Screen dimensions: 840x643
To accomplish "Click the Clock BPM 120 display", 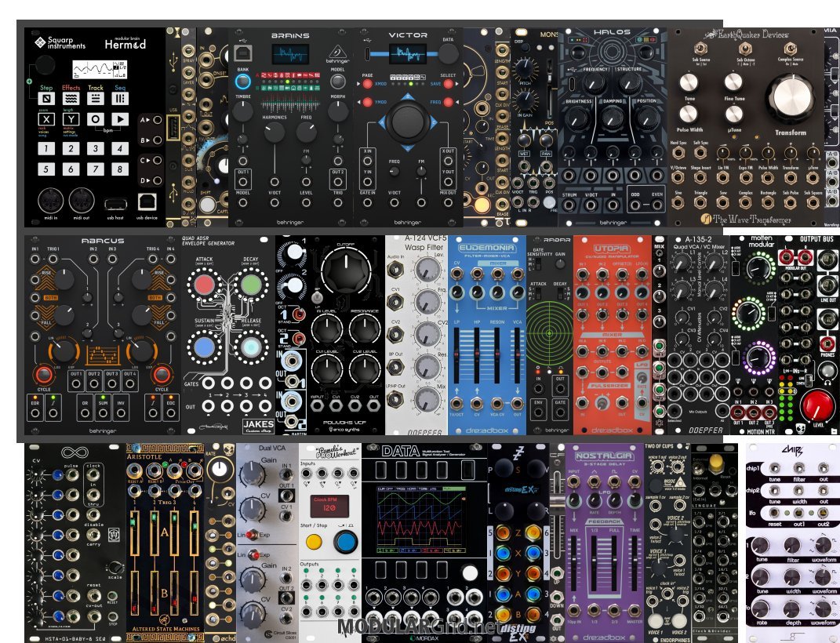I will coord(329,507).
